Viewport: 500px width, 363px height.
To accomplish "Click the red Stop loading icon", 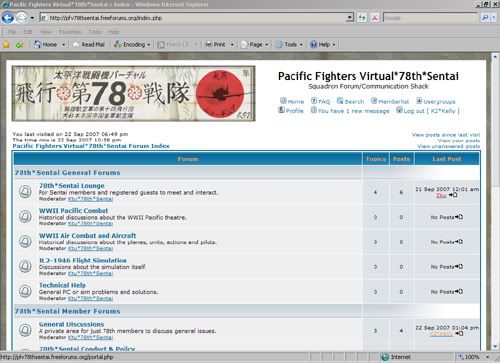I will pyautogui.click(x=374, y=18).
